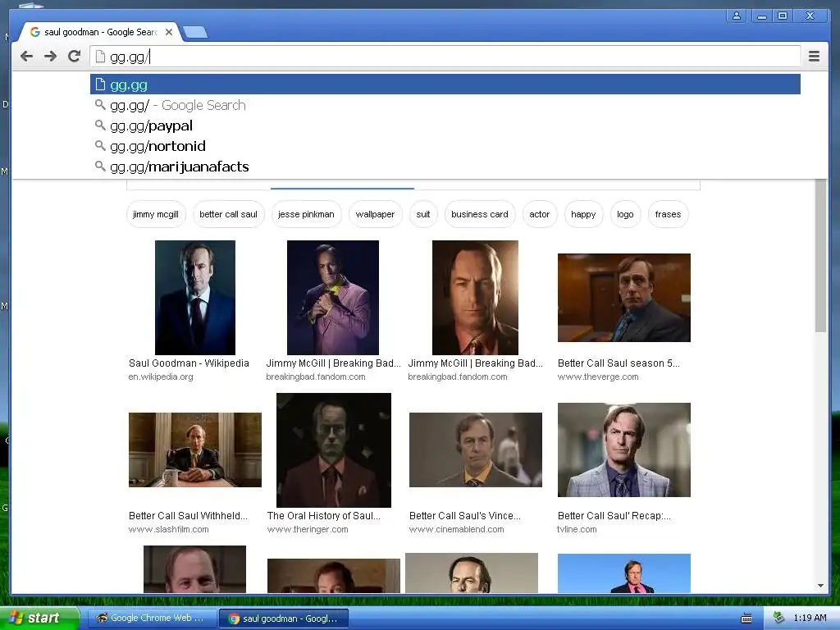Click the www.slashfilm.com source link

tap(169, 529)
